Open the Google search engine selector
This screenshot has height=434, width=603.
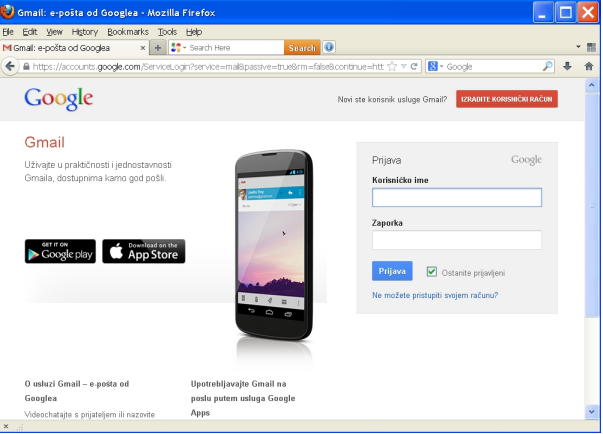point(435,67)
